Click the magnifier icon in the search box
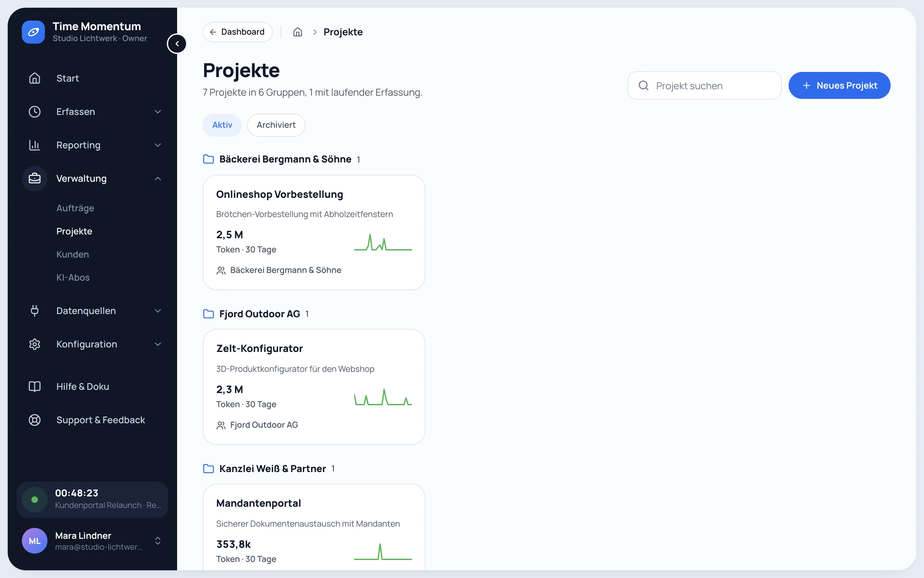 click(643, 85)
